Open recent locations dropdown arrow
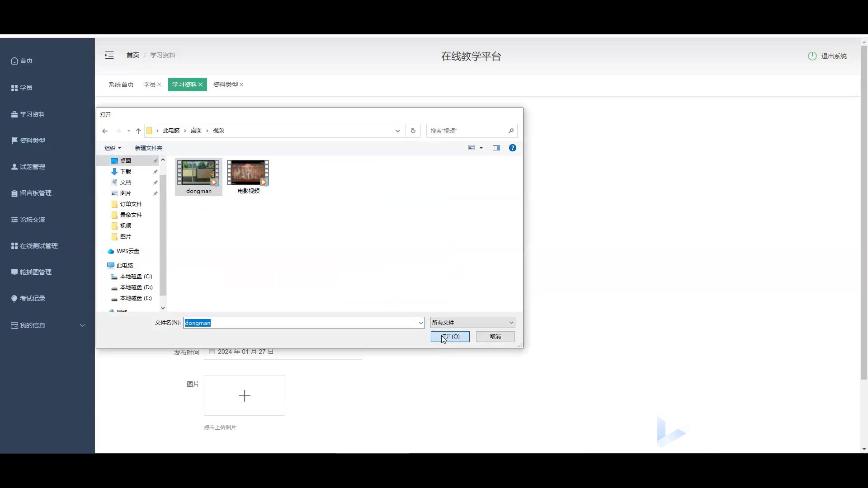868x488 pixels. (x=129, y=131)
